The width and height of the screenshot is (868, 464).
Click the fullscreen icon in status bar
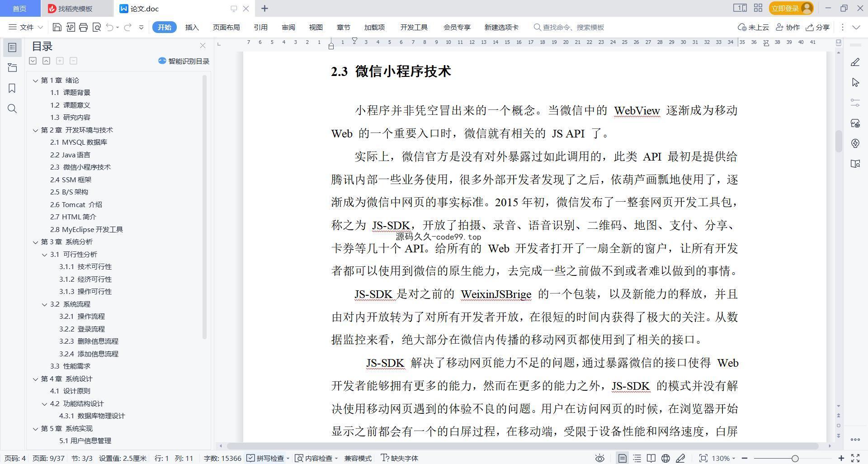[x=855, y=458]
